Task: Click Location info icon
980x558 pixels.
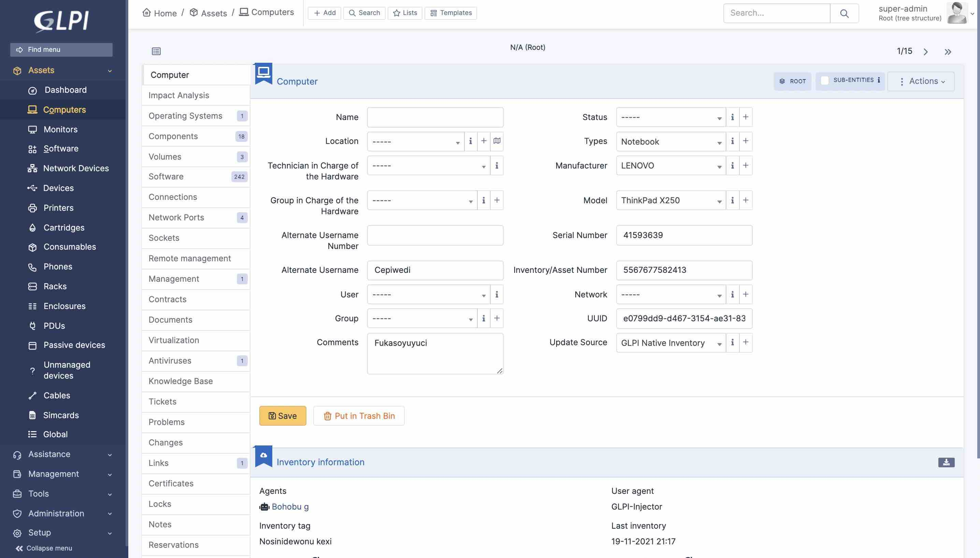Action: tap(471, 141)
